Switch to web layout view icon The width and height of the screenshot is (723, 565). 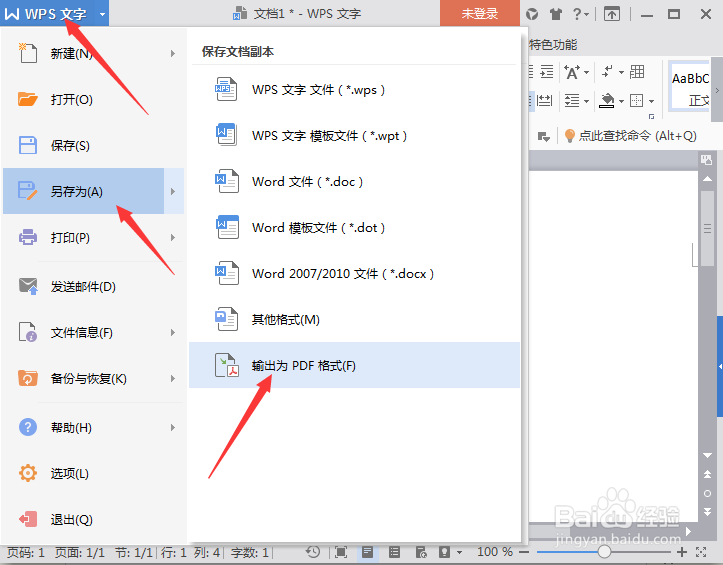tap(421, 552)
